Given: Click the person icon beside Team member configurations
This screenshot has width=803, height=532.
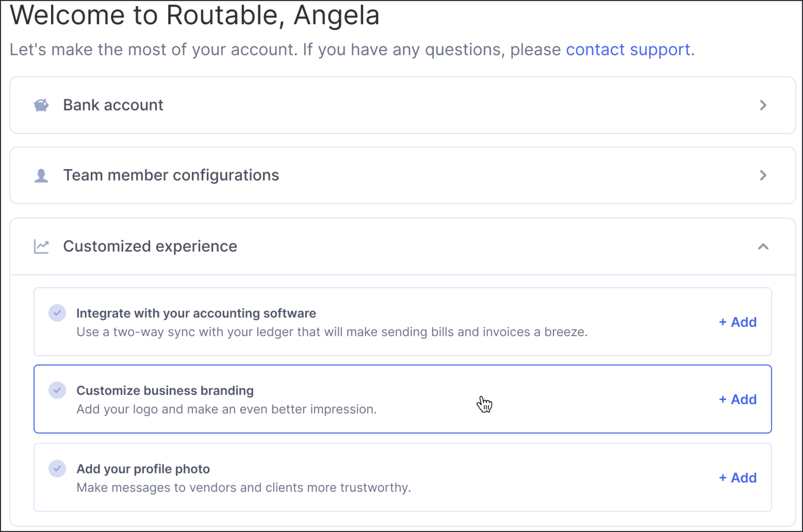Looking at the screenshot, I should coord(42,176).
